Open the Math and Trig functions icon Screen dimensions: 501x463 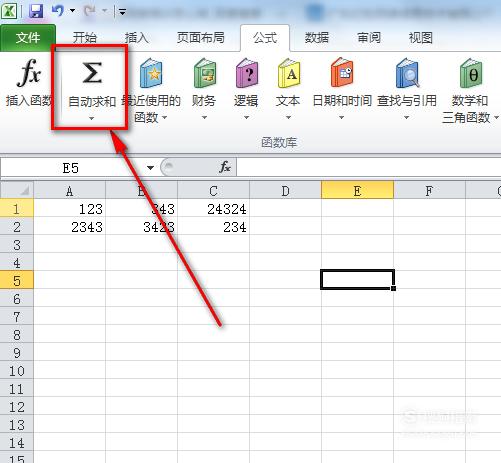[471, 73]
